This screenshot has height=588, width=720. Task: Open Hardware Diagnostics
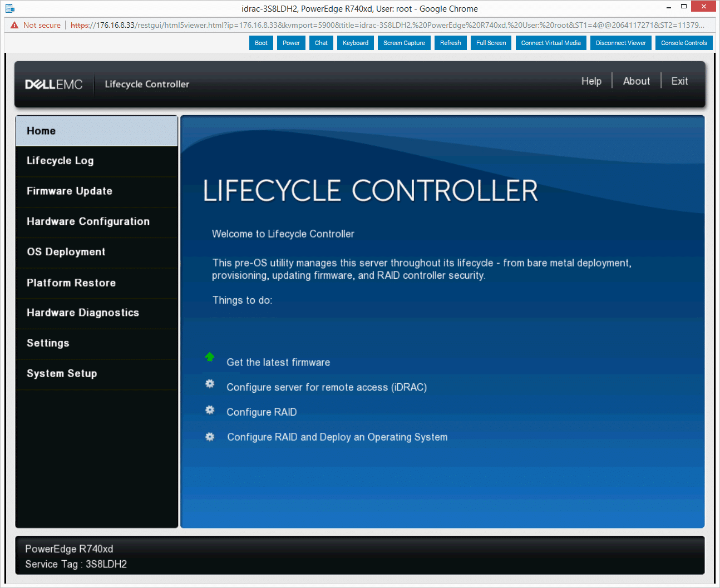[97, 313]
